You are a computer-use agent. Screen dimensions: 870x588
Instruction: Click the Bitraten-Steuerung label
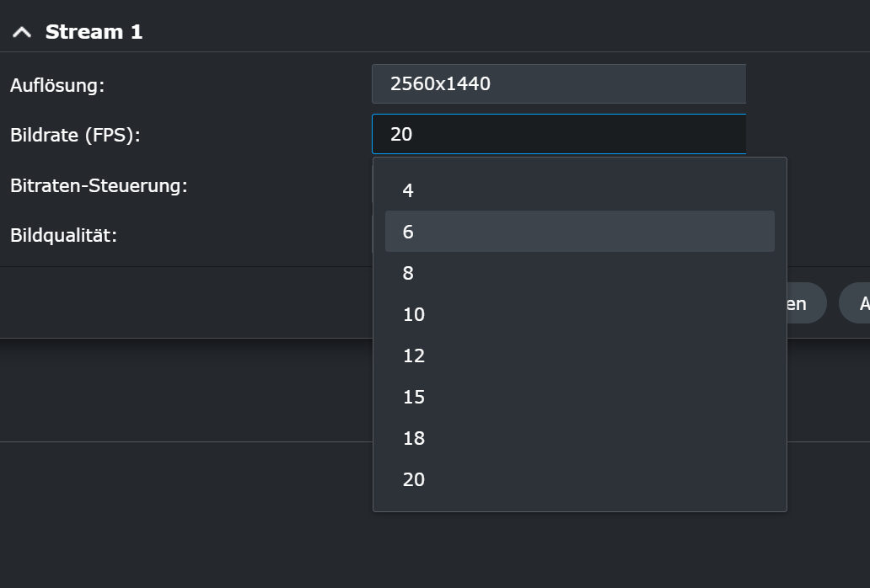[x=99, y=185]
